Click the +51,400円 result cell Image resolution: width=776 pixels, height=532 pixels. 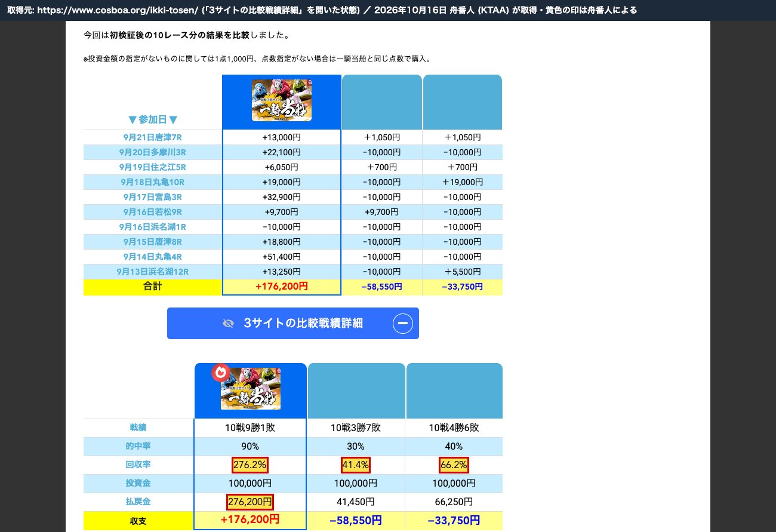point(282,257)
